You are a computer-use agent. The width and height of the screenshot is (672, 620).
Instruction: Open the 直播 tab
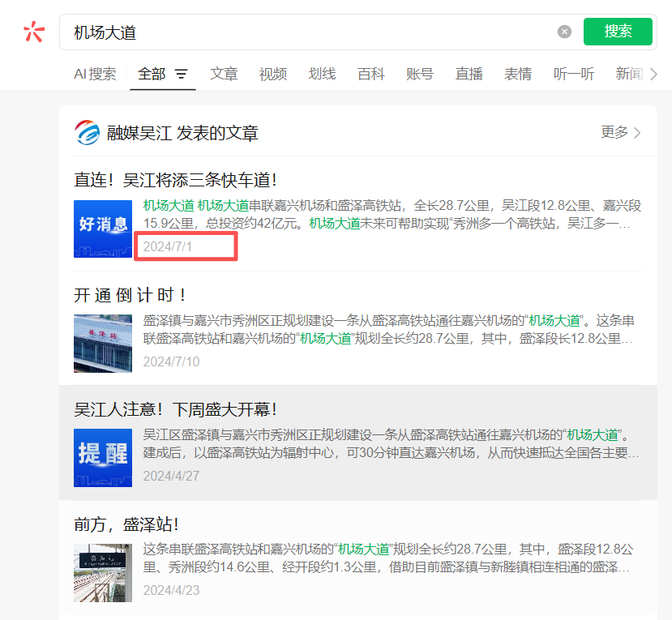coord(469,73)
